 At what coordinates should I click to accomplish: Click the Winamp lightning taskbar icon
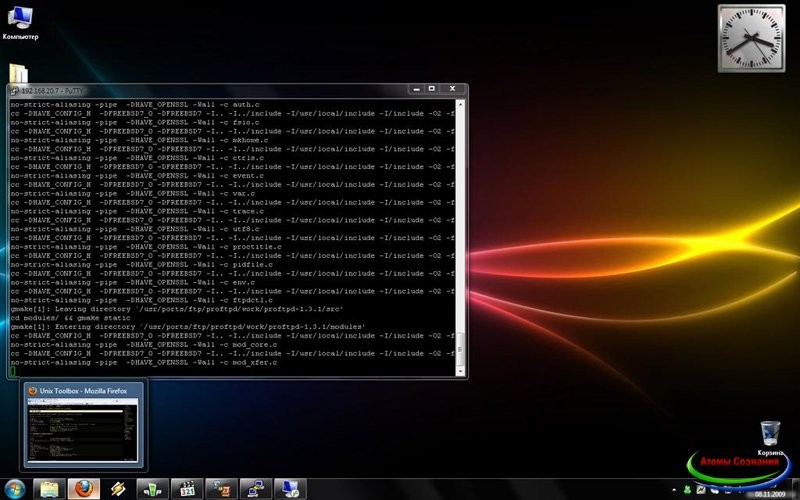point(117,489)
